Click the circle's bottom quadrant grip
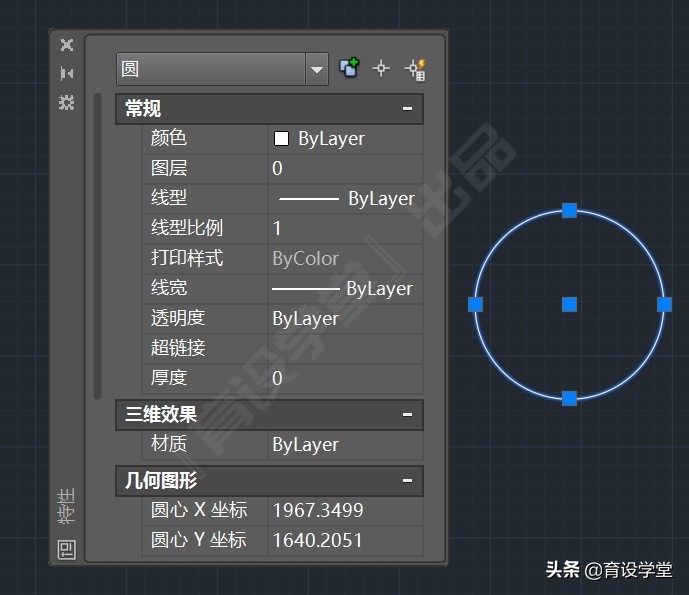 pos(569,399)
